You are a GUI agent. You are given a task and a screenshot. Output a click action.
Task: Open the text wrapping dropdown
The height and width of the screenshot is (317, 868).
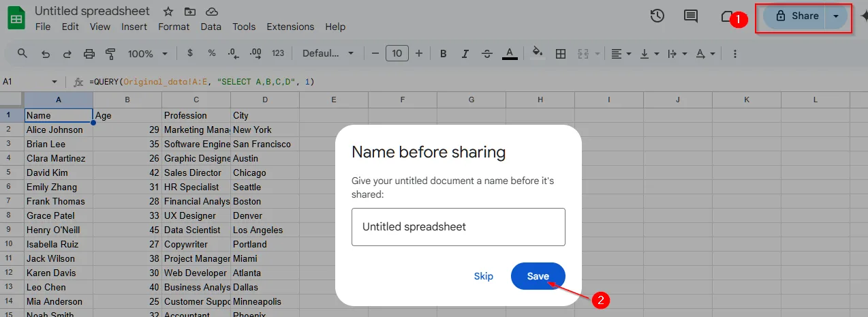coord(678,53)
